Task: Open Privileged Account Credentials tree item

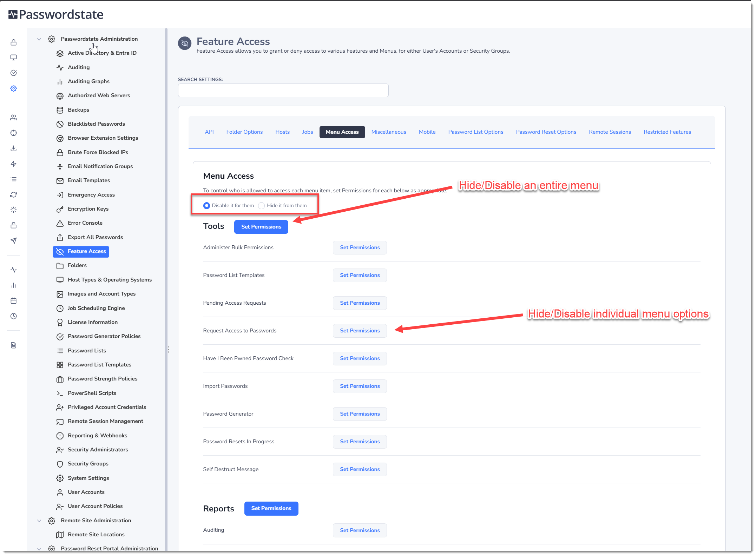Action: (107, 407)
